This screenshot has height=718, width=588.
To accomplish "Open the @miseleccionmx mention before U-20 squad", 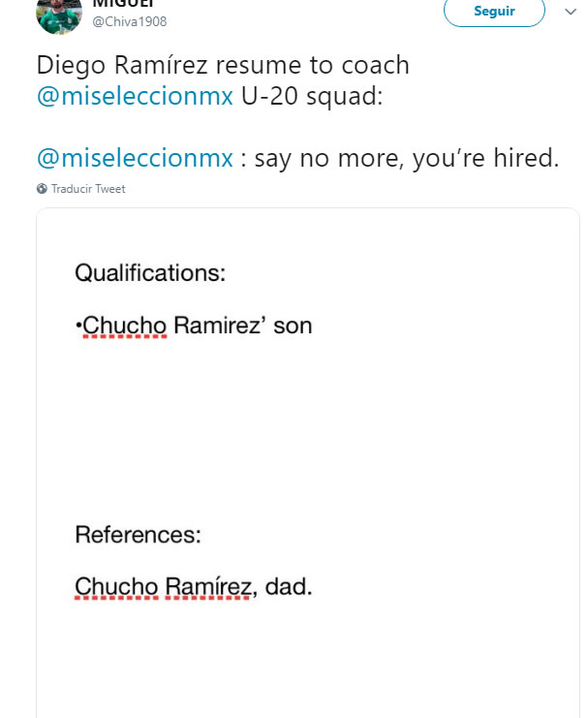I will [x=135, y=96].
